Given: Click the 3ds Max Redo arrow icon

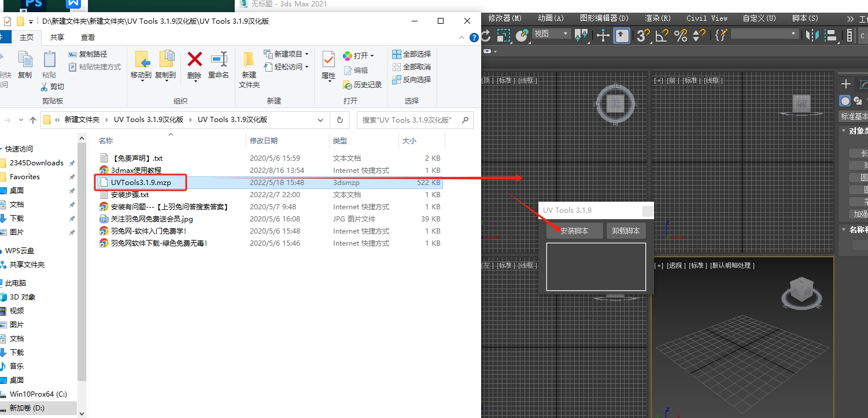Looking at the screenshot, I should tap(486, 36).
